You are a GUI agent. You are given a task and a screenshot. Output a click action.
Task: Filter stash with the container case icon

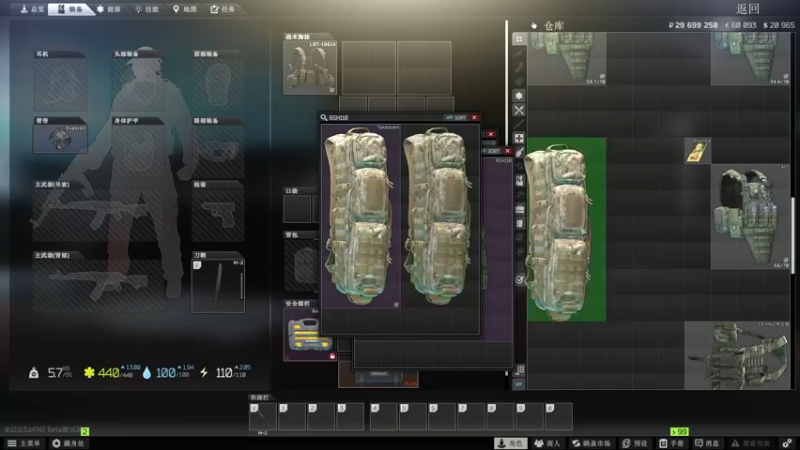(x=519, y=209)
